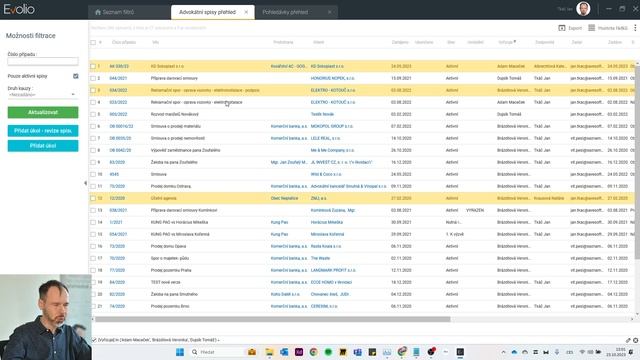Open Google Chrome from the taskbar
The width and height of the screenshot is (640, 360).
(x=313, y=352)
